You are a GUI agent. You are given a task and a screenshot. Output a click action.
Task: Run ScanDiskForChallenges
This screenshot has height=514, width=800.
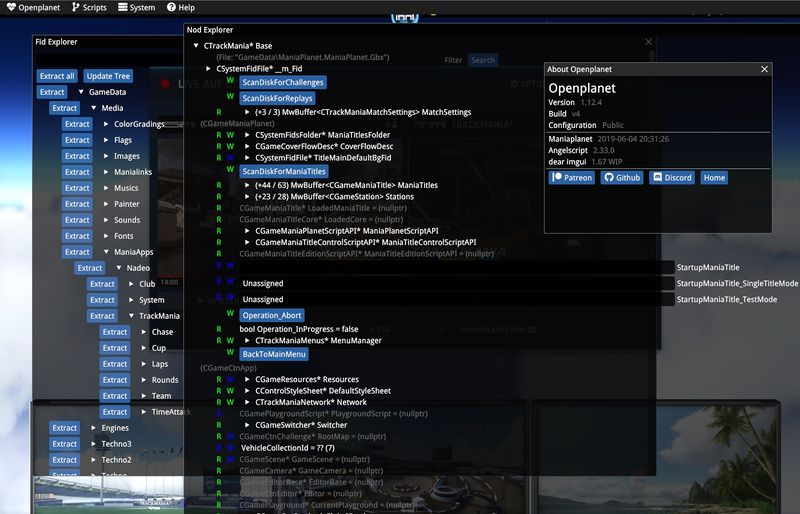coord(283,83)
